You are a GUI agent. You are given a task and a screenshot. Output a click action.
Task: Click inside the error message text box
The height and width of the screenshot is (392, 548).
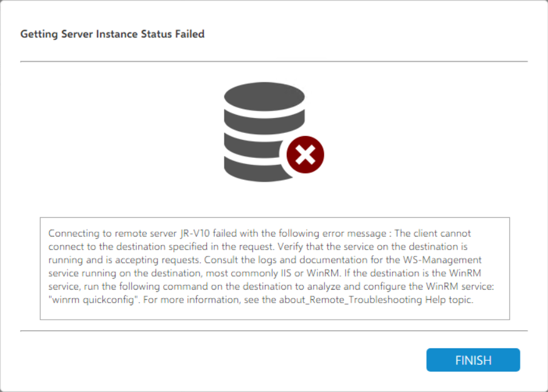pyautogui.click(x=275, y=268)
